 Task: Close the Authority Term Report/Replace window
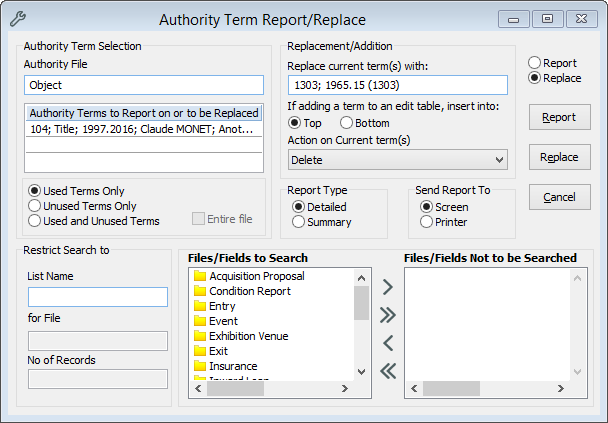[x=582, y=19]
